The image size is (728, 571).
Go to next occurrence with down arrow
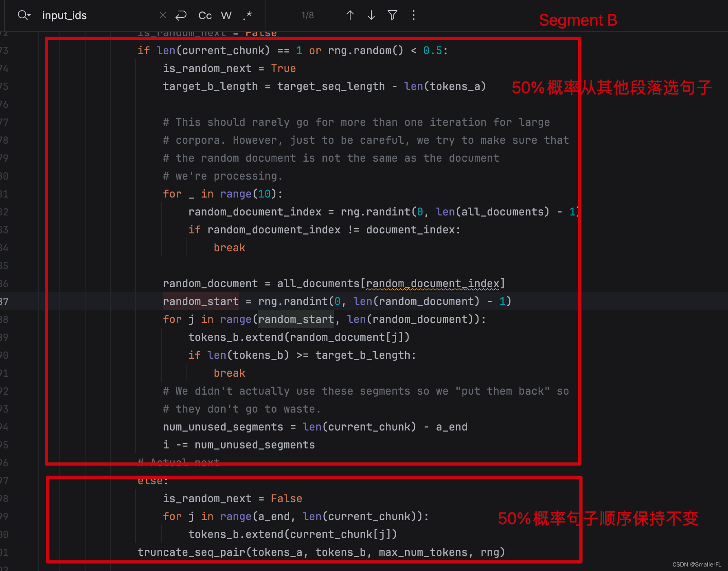(x=371, y=15)
